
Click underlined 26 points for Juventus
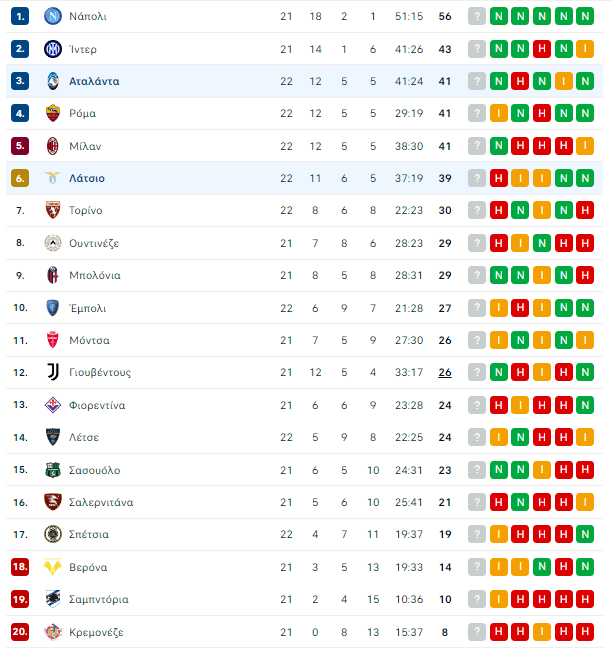coord(445,373)
